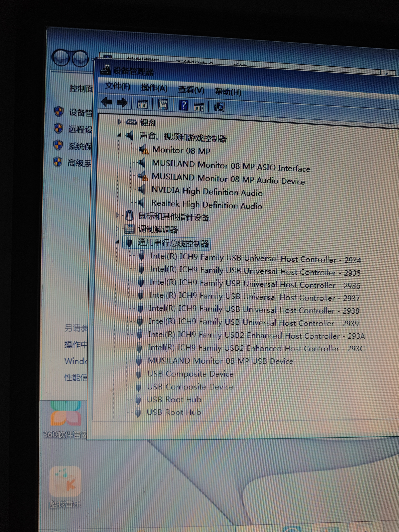The height and width of the screenshot is (532, 399).
Task: Click the blue Help question mark icon
Action: click(183, 105)
